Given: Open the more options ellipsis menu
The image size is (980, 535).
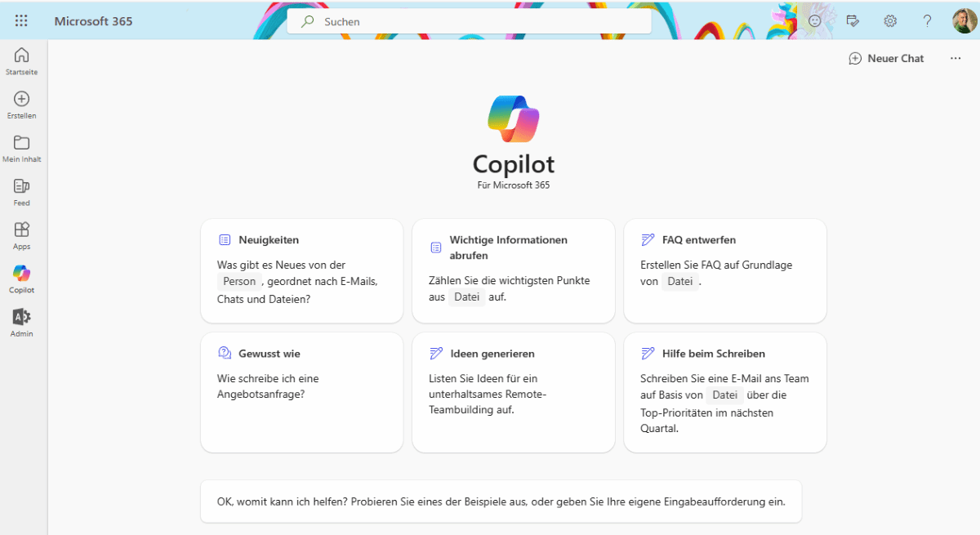Looking at the screenshot, I should 955,58.
